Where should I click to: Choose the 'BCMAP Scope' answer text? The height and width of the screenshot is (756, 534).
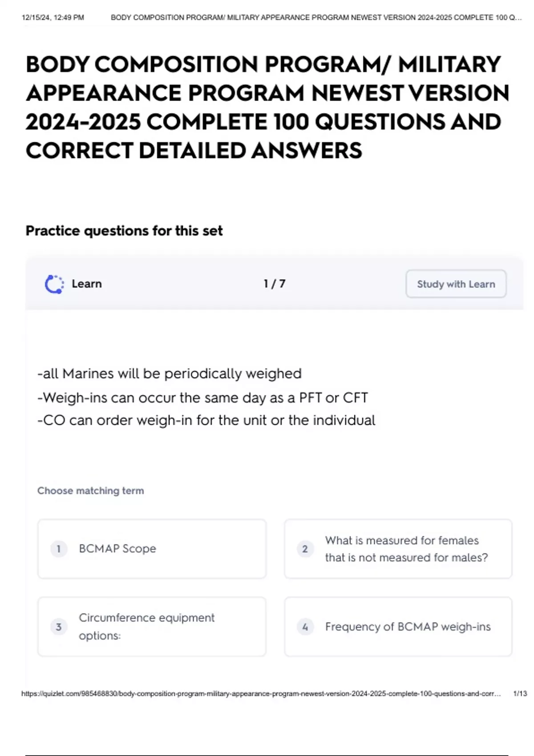point(117,549)
